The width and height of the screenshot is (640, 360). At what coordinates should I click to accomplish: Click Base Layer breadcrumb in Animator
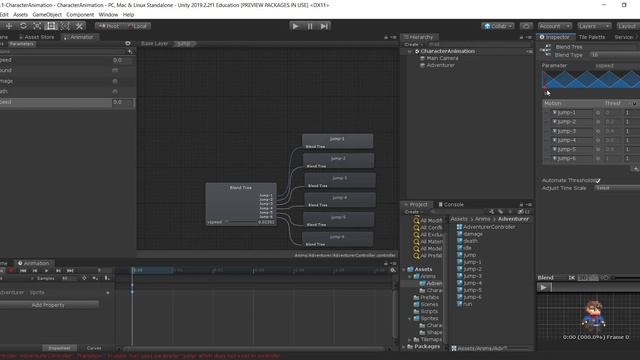(154, 43)
